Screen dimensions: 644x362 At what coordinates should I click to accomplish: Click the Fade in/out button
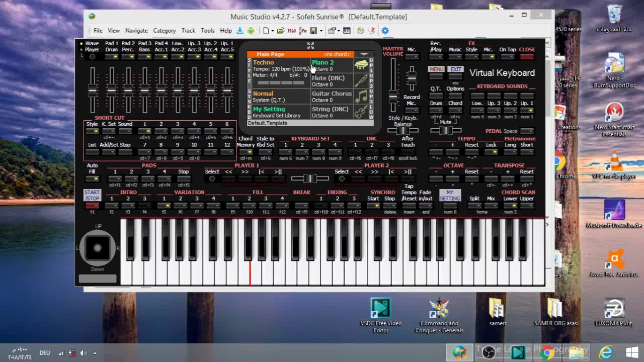426,206
